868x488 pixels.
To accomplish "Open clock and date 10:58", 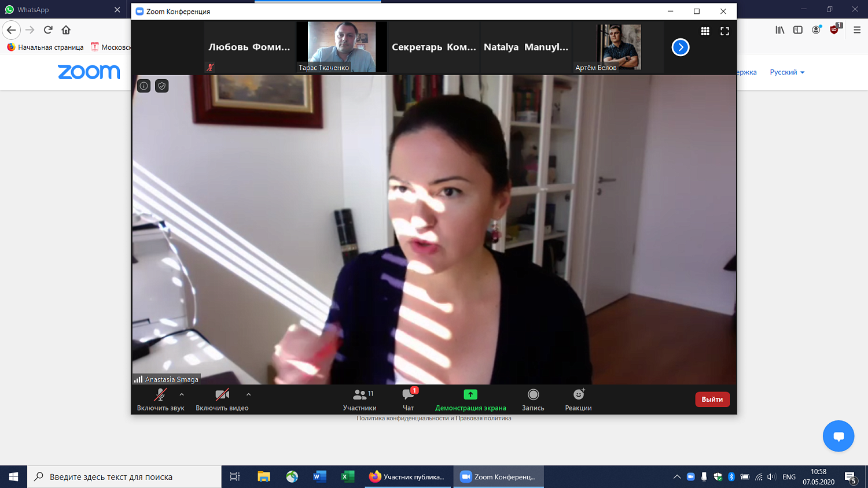I will [818, 477].
